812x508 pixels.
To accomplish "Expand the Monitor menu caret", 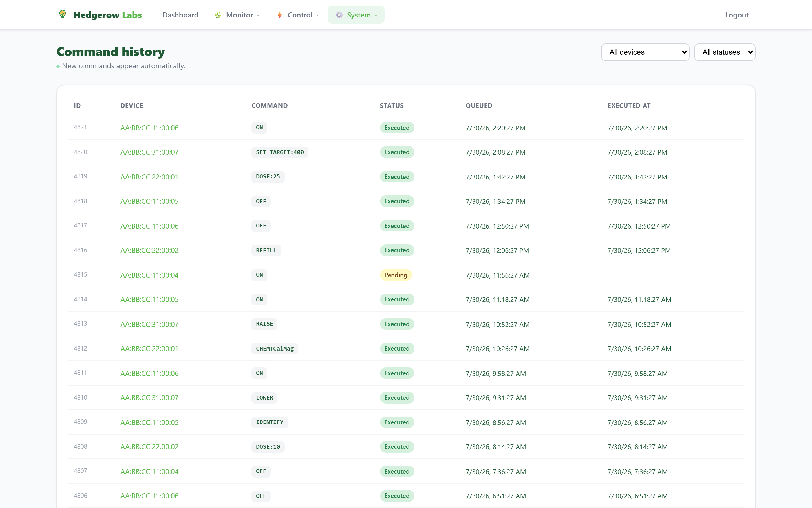I will [258, 16].
